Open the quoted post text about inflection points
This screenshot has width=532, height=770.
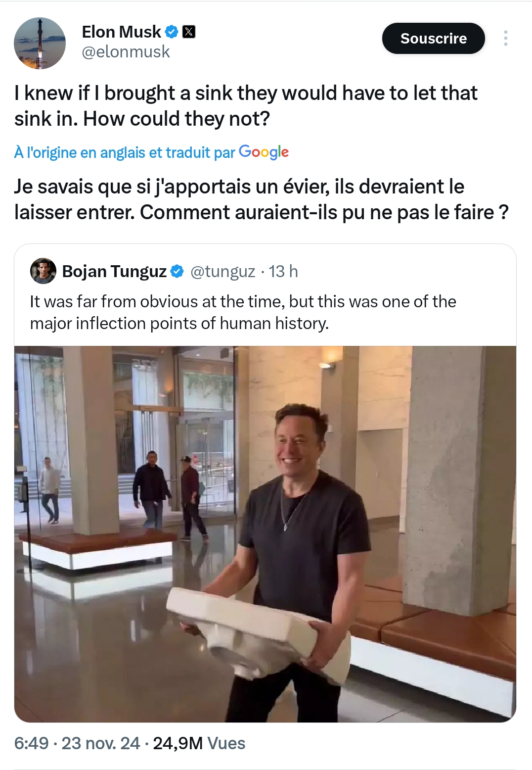tap(243, 312)
